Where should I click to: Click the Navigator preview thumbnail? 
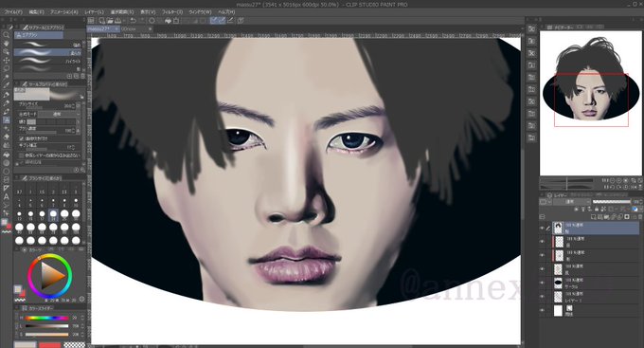point(591,102)
